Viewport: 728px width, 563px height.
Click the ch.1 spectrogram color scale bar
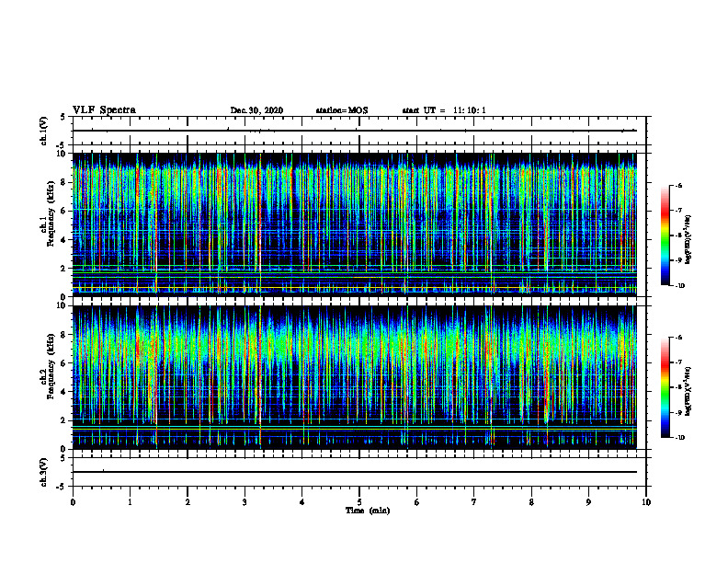[665, 236]
